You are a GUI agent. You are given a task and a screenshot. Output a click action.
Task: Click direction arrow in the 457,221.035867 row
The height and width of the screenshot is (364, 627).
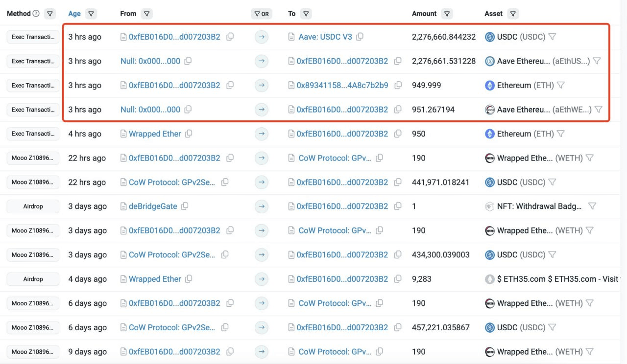(x=262, y=327)
